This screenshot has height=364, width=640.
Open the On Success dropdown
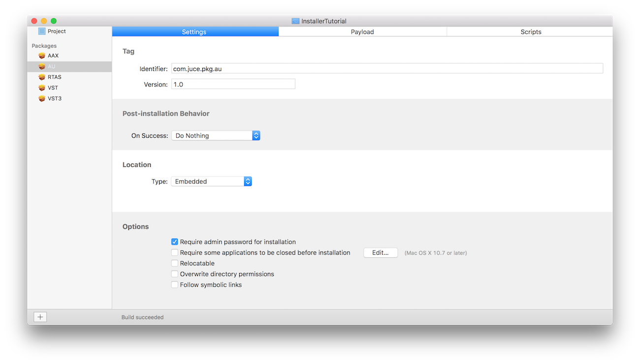tap(215, 136)
